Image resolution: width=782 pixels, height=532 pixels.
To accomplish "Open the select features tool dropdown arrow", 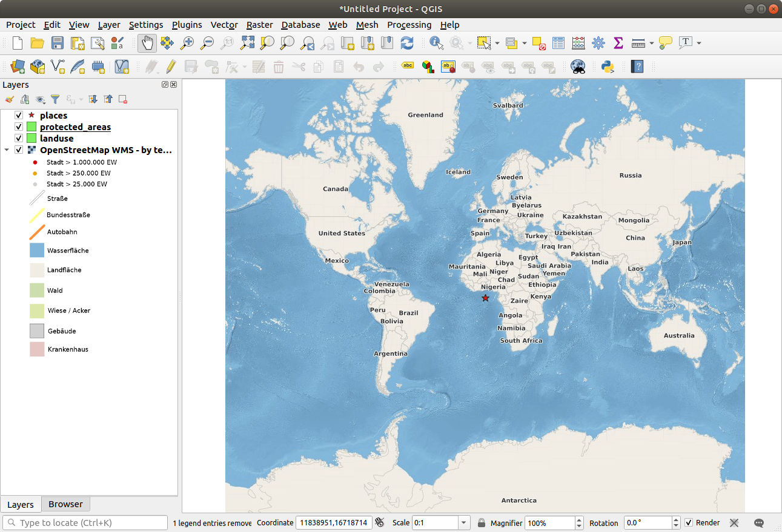I will 497,43.
